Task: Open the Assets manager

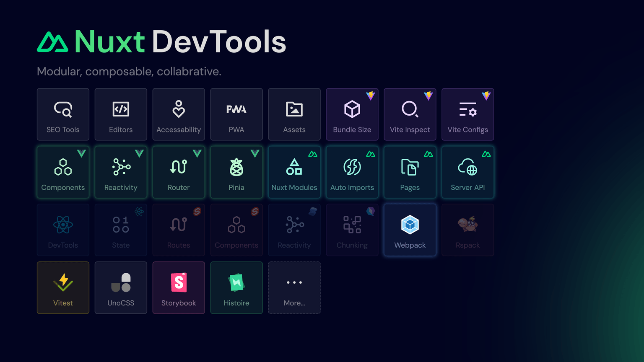Action: pos(294,114)
